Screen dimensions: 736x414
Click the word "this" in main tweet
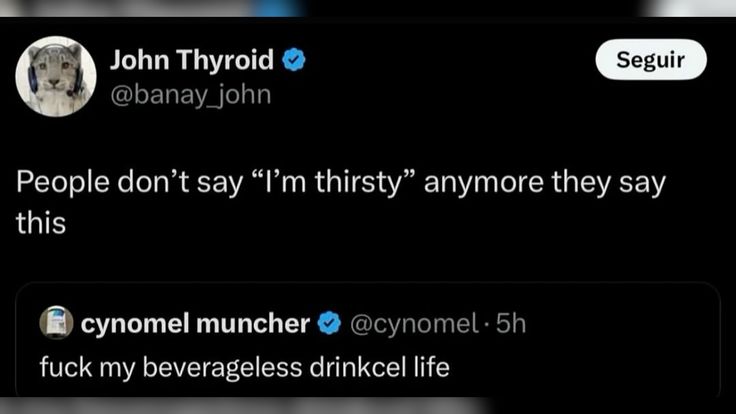[x=40, y=223]
